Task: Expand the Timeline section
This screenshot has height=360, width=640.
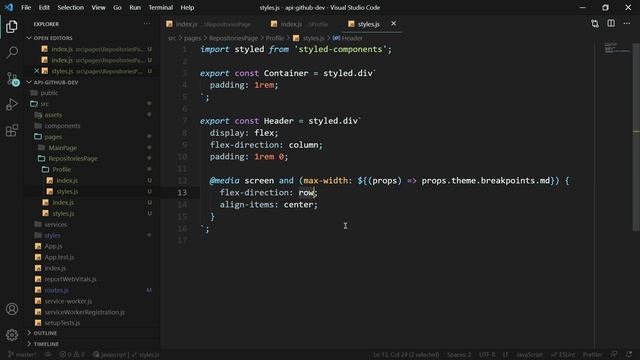Action: [46, 344]
